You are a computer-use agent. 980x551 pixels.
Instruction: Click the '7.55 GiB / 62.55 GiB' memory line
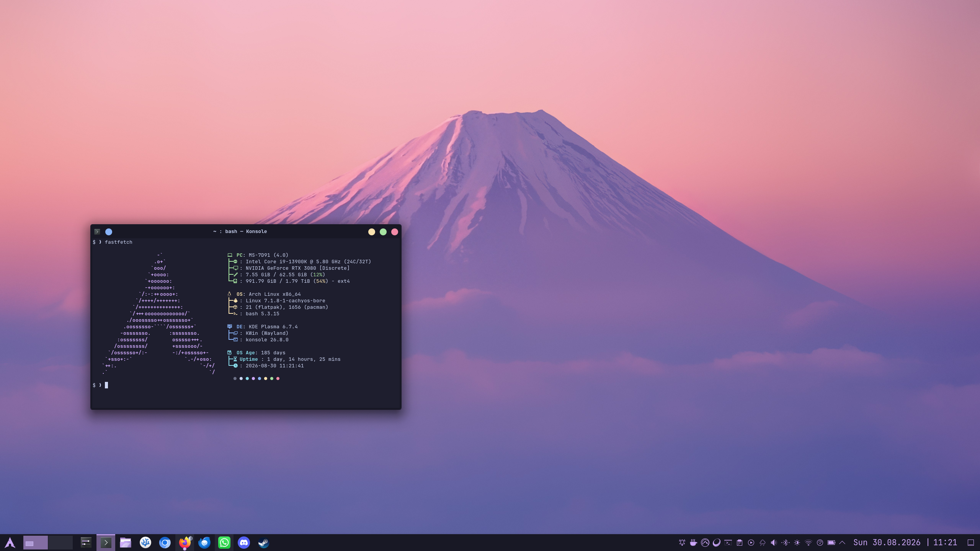277,275
